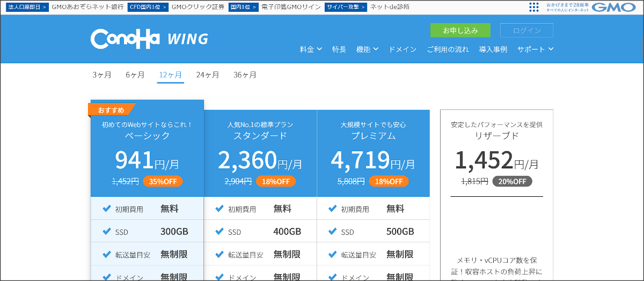Click the スタンダード SSD check icon
This screenshot has width=644, height=281.
click(219, 231)
